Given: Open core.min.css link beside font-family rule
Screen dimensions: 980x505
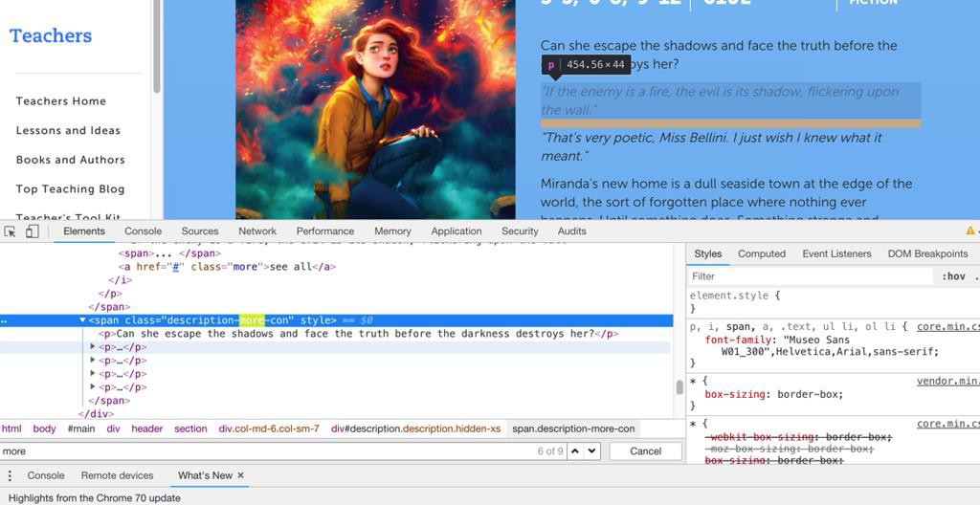Looking at the screenshot, I should pos(947,327).
